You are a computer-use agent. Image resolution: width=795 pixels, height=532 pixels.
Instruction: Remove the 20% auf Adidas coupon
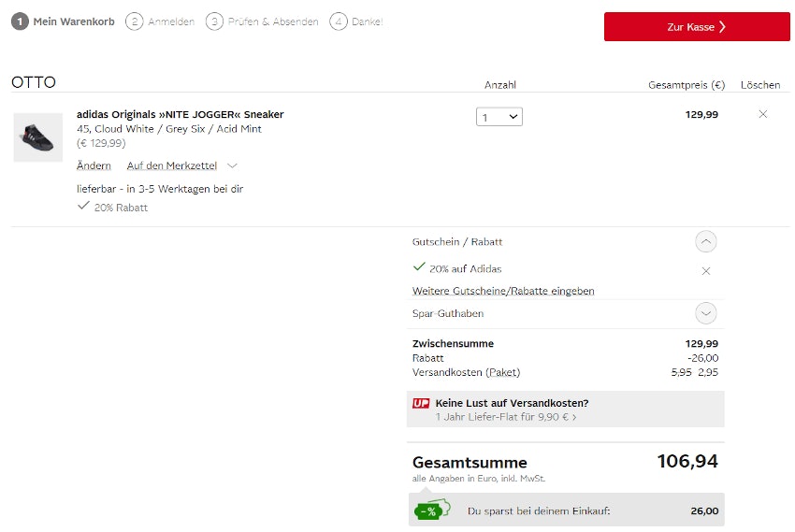pos(705,271)
